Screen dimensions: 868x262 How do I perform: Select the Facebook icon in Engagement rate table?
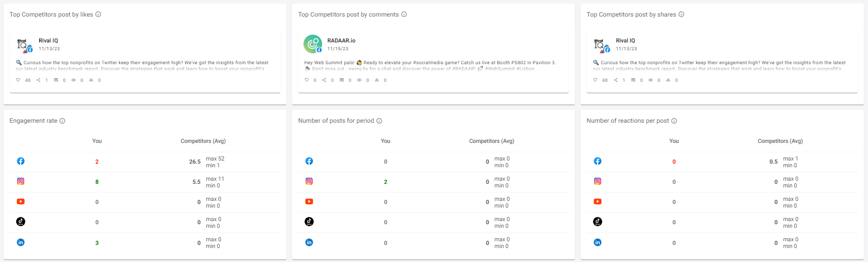[21, 161]
